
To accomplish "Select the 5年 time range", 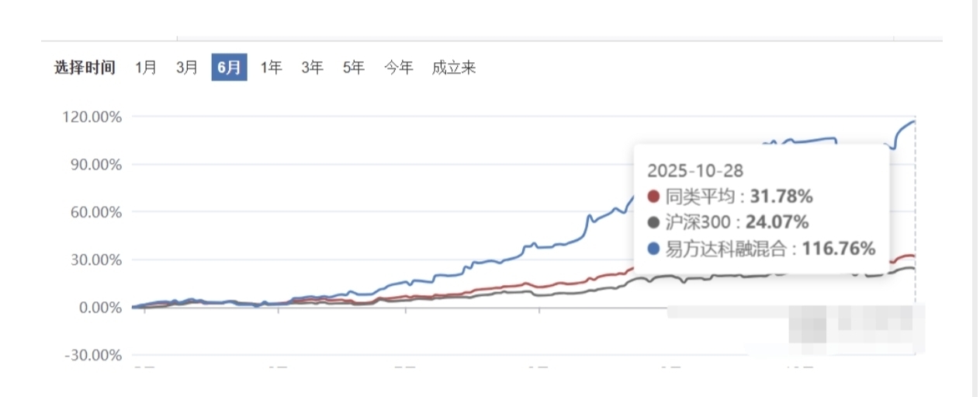I will [353, 68].
